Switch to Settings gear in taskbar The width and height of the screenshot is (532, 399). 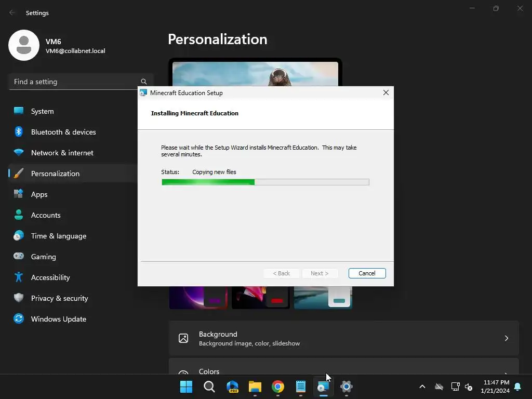(347, 387)
